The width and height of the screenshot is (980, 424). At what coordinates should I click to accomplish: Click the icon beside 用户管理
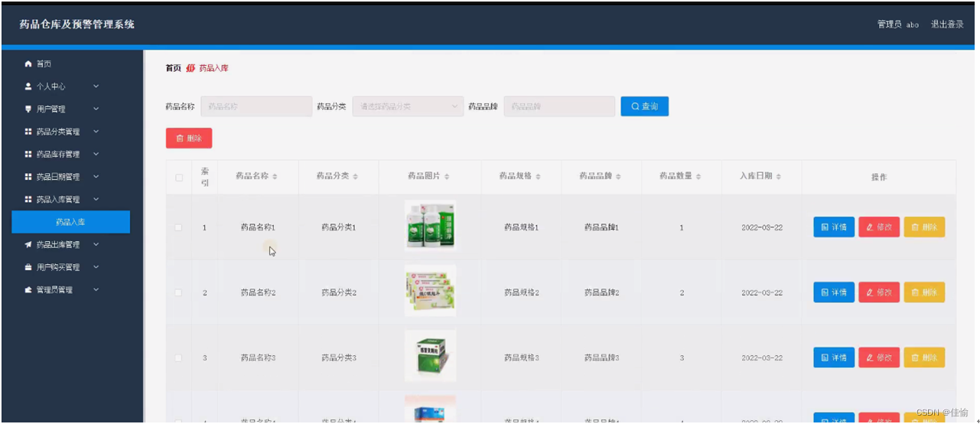pos(28,109)
